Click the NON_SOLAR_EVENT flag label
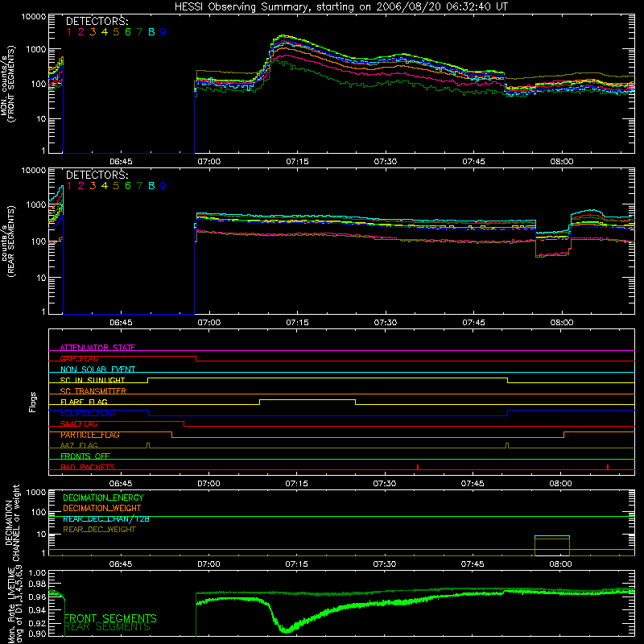The image size is (644, 644). coord(97,369)
